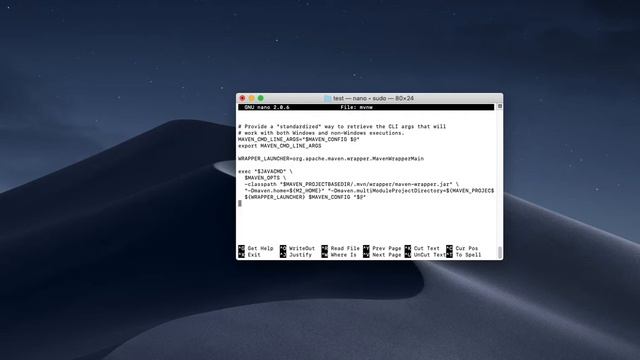640x360 pixels.
Task: Click the 'File: mvnw' header text
Action: 357,107
